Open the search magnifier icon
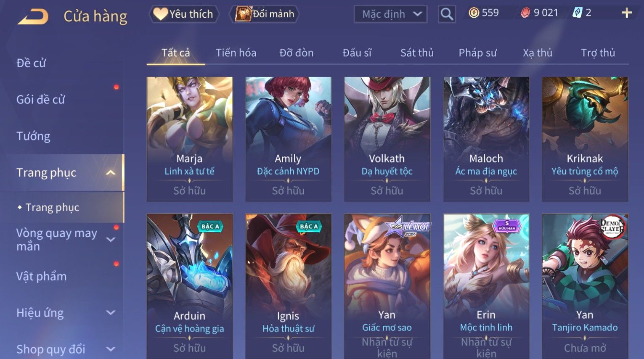Image resolution: width=644 pixels, height=359 pixels. click(447, 14)
